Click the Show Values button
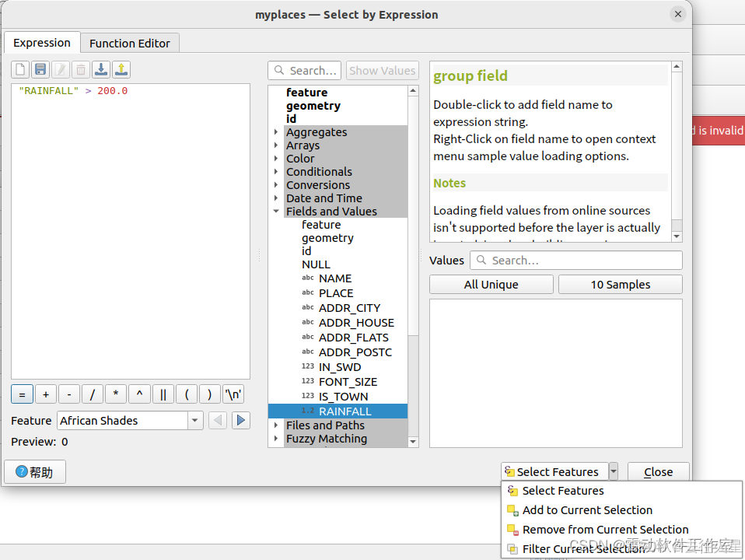Viewport: 745px width, 560px height. pos(383,70)
